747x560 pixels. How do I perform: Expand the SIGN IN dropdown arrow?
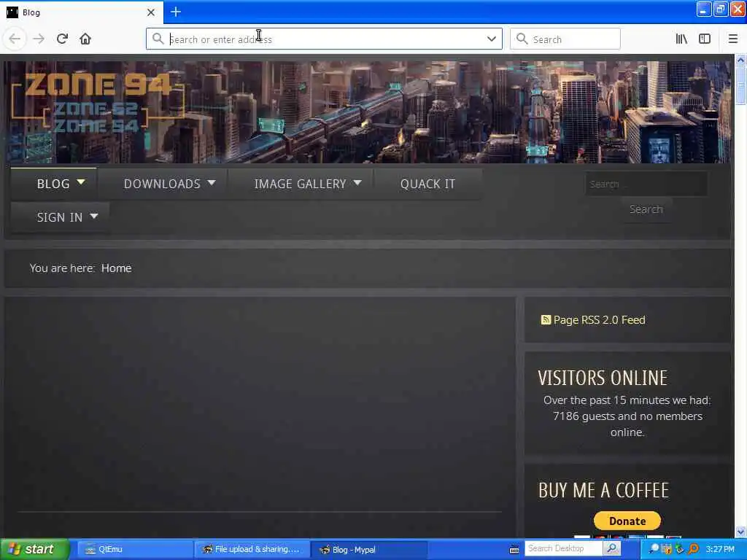[94, 216]
